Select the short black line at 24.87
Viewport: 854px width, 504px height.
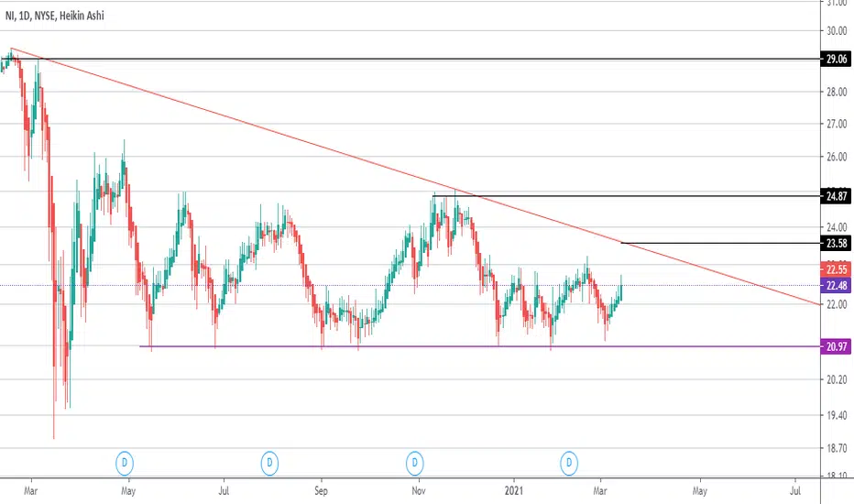(627, 195)
